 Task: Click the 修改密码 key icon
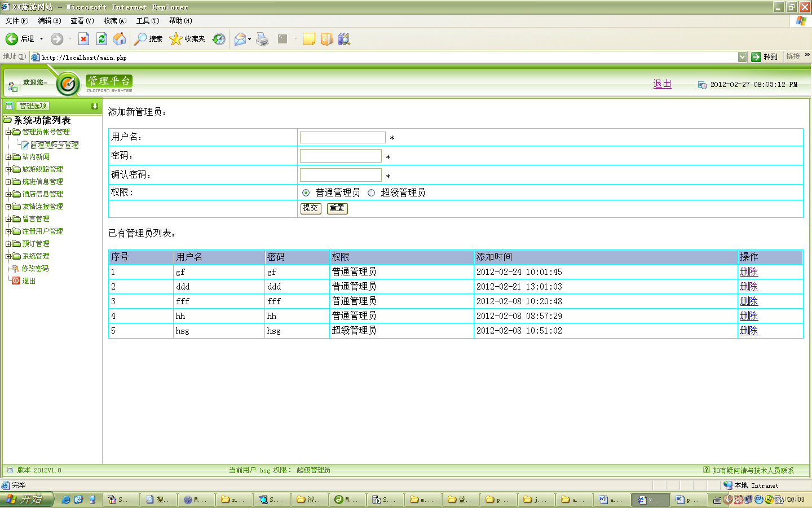tap(16, 269)
